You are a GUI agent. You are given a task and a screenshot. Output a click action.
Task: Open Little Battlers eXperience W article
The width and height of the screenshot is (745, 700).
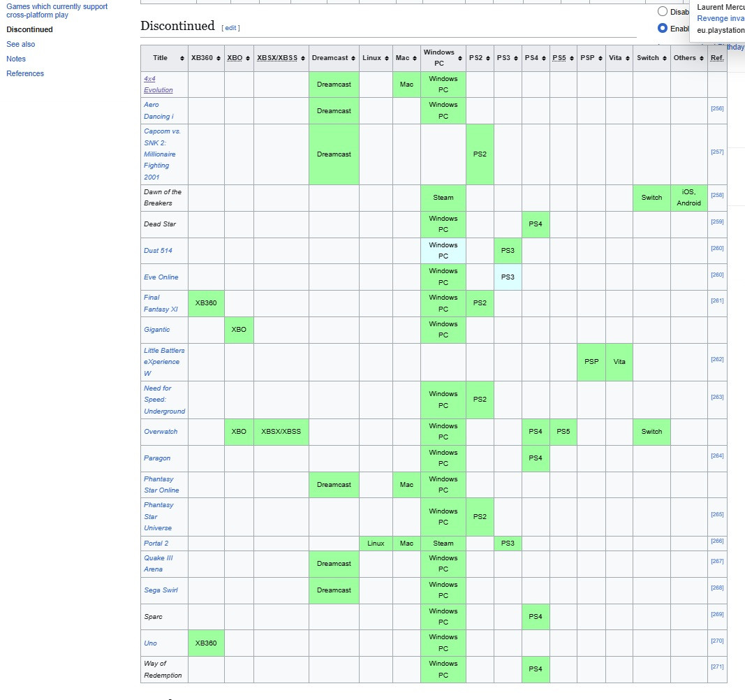point(164,362)
